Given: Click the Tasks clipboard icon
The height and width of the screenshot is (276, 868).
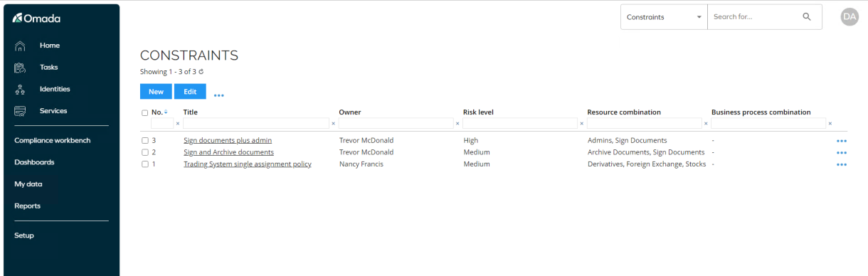Looking at the screenshot, I should pos(20,68).
